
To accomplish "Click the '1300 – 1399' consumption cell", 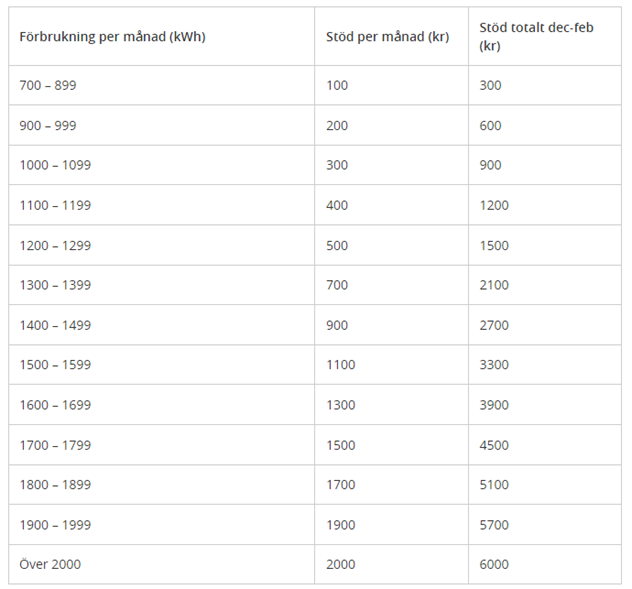I will click(x=55, y=285).
